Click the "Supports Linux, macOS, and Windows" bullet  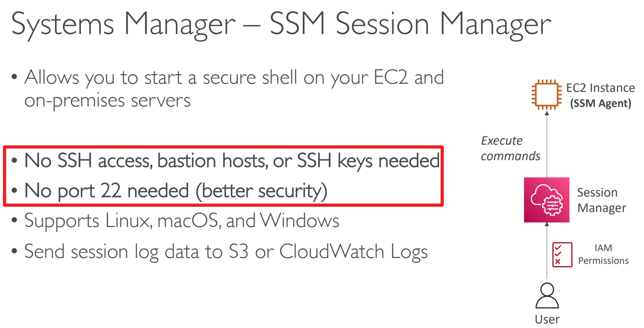pyautogui.click(x=182, y=221)
